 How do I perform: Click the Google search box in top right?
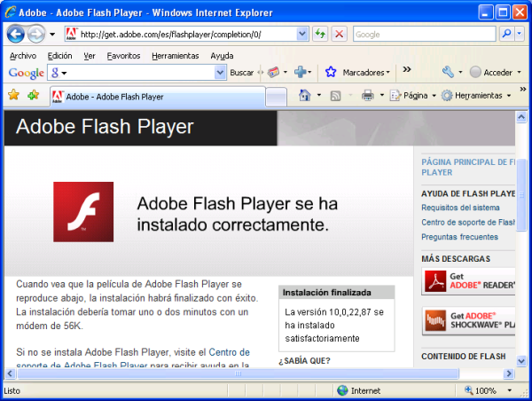(x=424, y=34)
